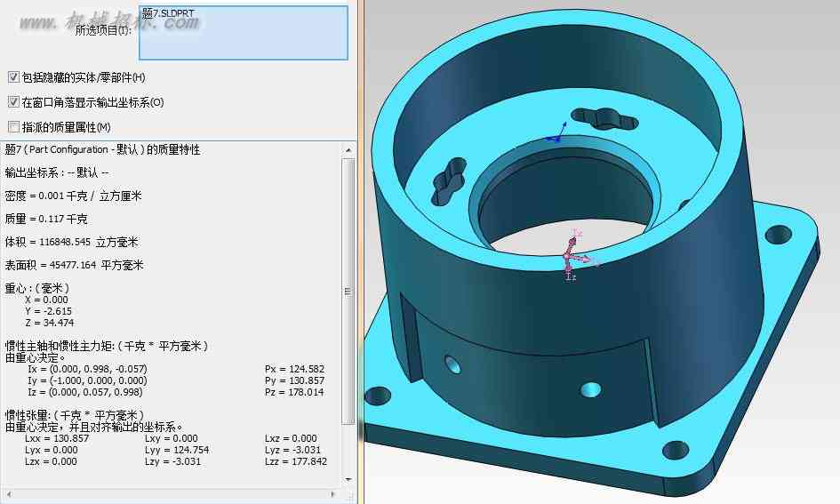Select 题7.SLDPRT in the selected items box
Screen dimensions: 840x504
tap(168, 12)
